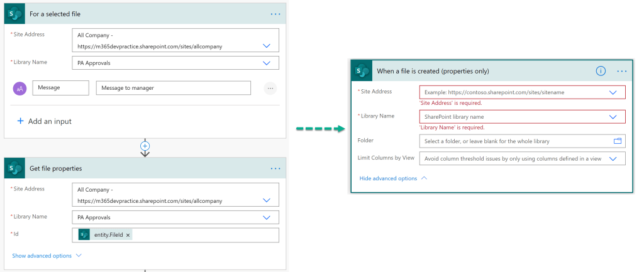Viewport: 644px width, 272px height.
Task: Expand Library Name dropdown in 'Get file properties'
Action: [x=267, y=217]
